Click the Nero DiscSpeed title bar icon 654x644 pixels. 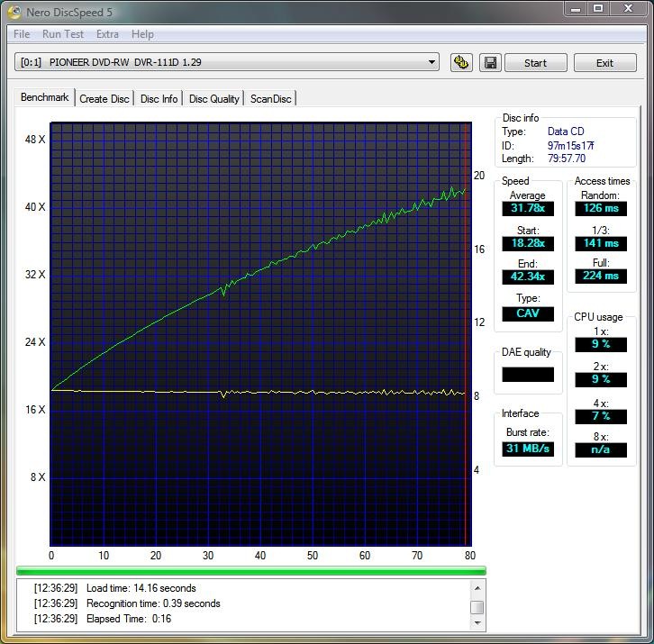[x=14, y=12]
